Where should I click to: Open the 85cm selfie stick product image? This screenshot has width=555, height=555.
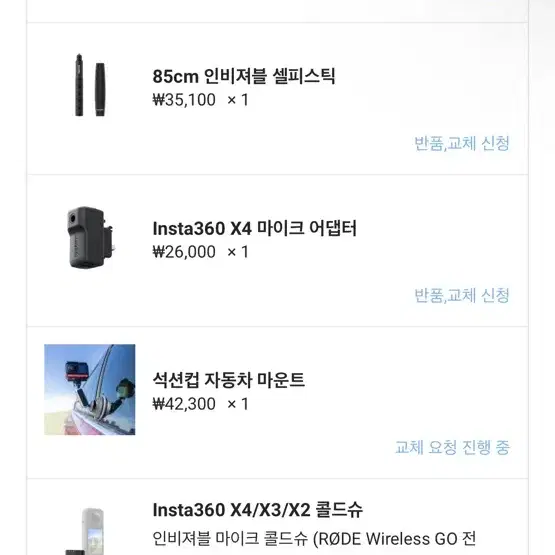(90, 85)
